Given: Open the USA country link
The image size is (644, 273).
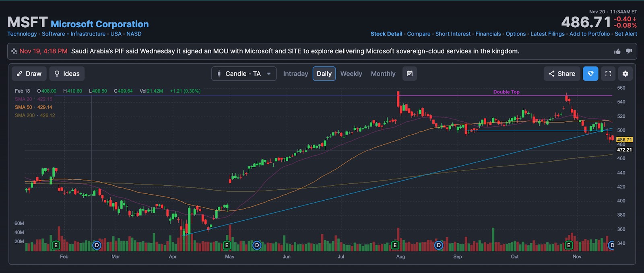Looking at the screenshot, I should point(116,34).
